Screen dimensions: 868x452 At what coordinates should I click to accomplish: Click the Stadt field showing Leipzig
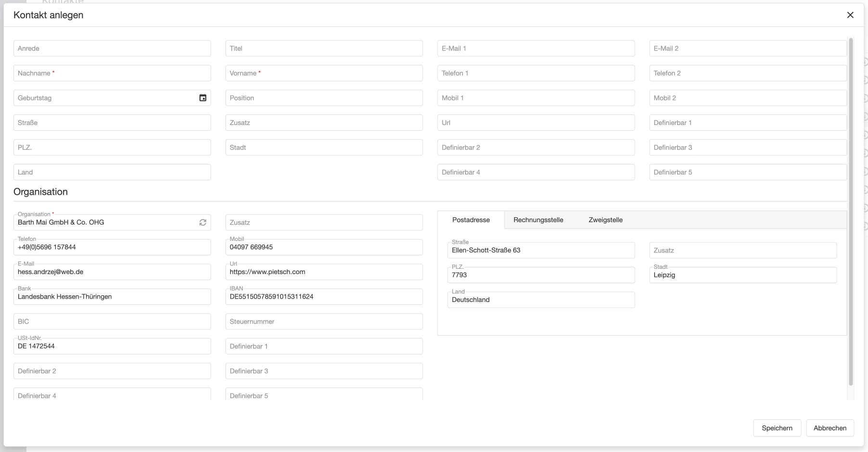742,275
